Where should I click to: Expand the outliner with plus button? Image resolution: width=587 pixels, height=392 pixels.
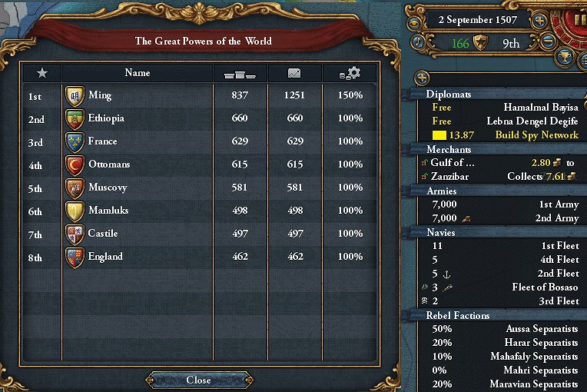pos(421,78)
